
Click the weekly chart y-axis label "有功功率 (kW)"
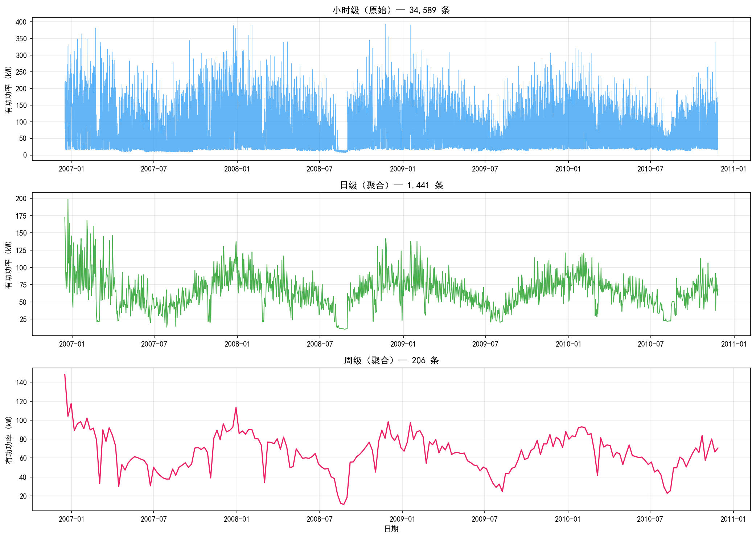(8, 440)
